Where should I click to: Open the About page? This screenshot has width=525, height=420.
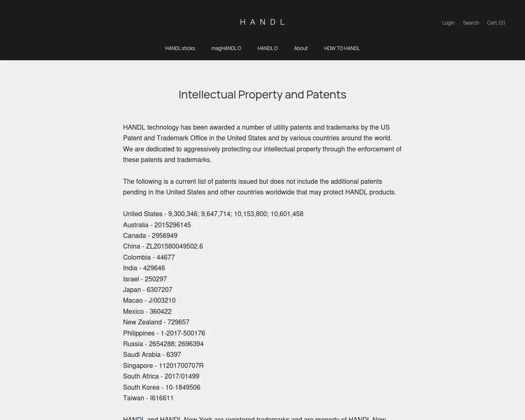301,48
